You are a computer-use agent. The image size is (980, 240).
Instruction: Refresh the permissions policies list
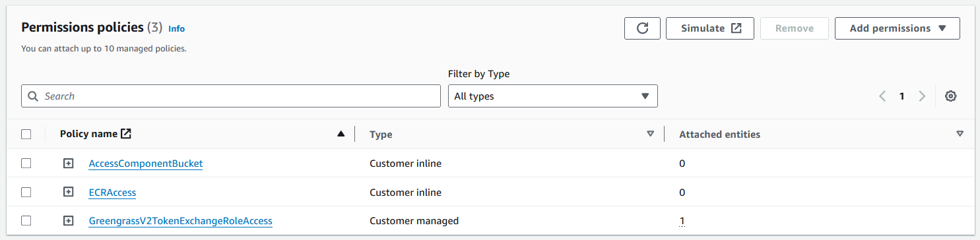click(642, 28)
